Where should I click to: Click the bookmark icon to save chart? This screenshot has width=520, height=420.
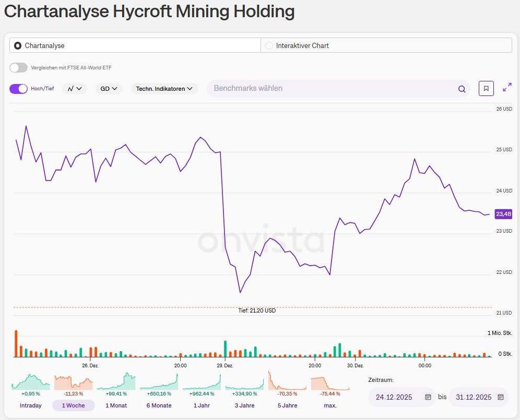(x=486, y=88)
